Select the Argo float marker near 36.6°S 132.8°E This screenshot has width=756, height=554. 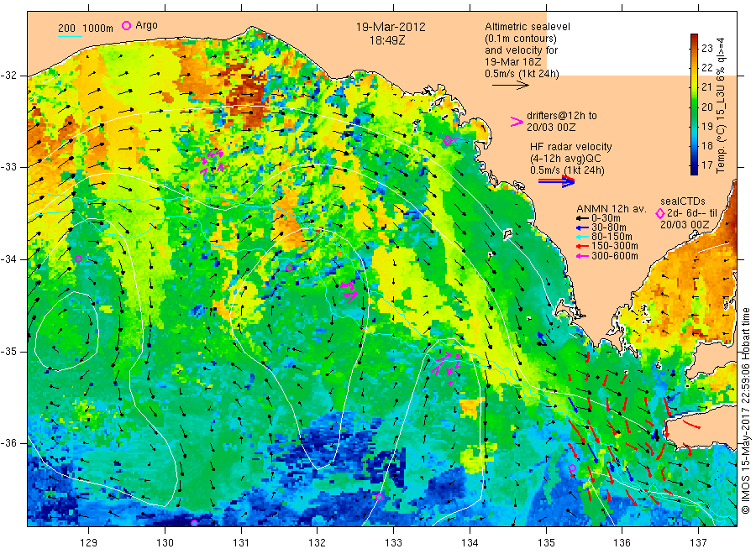(380, 497)
